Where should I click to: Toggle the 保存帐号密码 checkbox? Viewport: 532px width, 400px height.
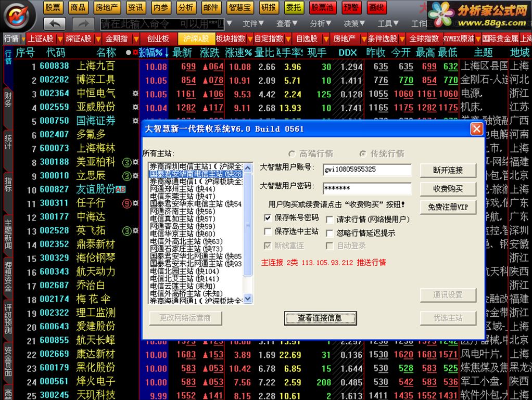[292, 217]
